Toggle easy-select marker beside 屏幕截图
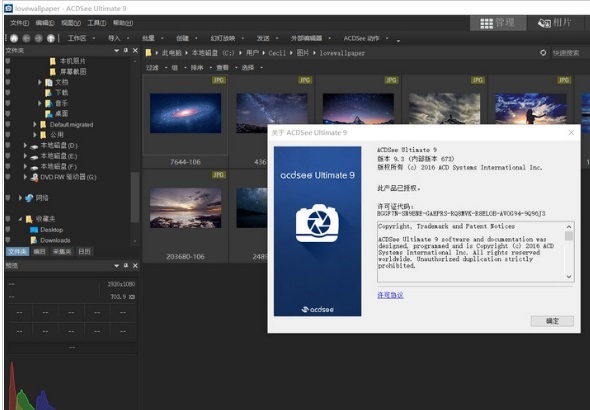Screen dimensions: 590x410 click(x=8, y=71)
